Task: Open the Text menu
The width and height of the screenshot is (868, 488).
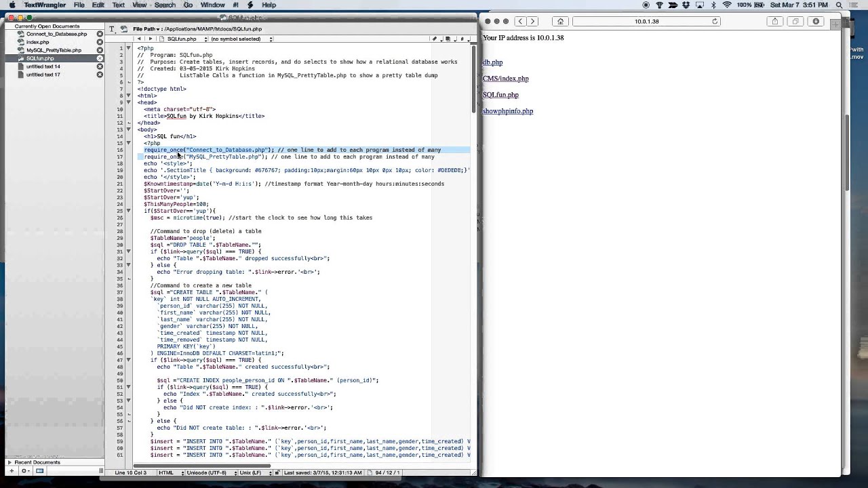Action: [x=118, y=5]
